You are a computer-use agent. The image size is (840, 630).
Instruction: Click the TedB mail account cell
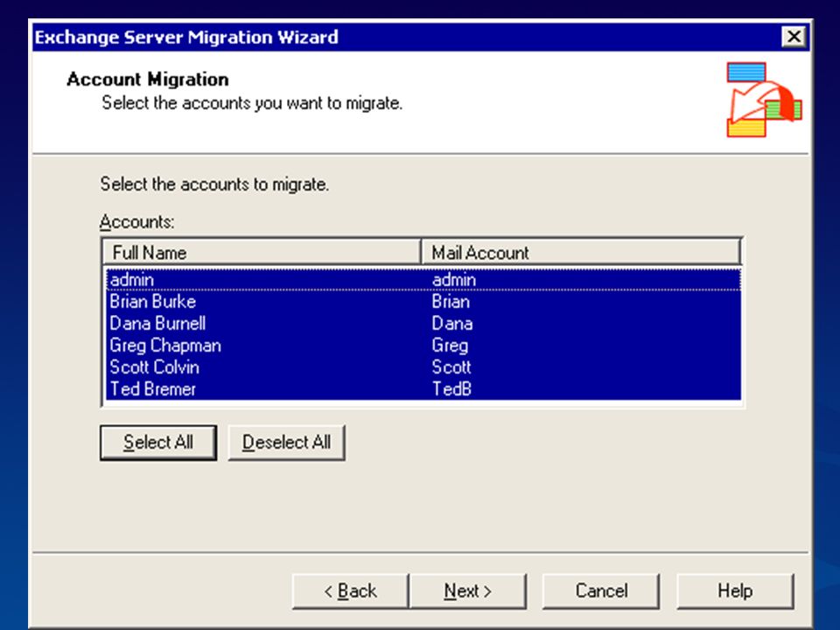(451, 388)
